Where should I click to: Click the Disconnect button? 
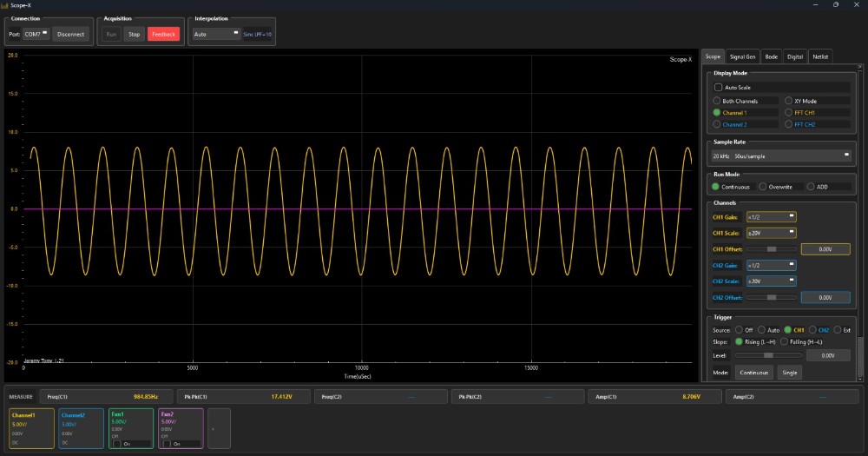(71, 35)
